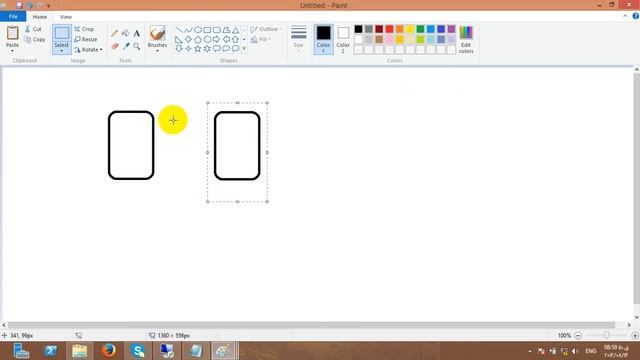640x360 pixels.
Task: Choose the Polygon shape
Action: (x=226, y=30)
